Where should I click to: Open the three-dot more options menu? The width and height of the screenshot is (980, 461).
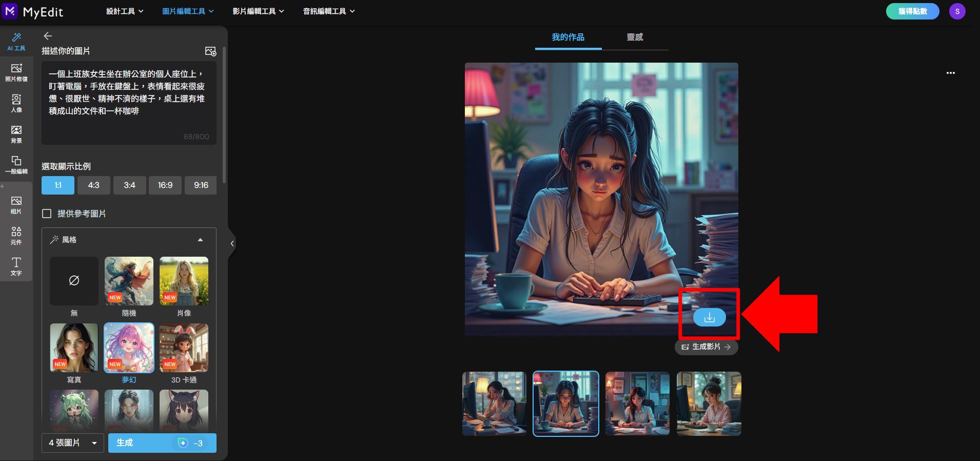coord(951,73)
